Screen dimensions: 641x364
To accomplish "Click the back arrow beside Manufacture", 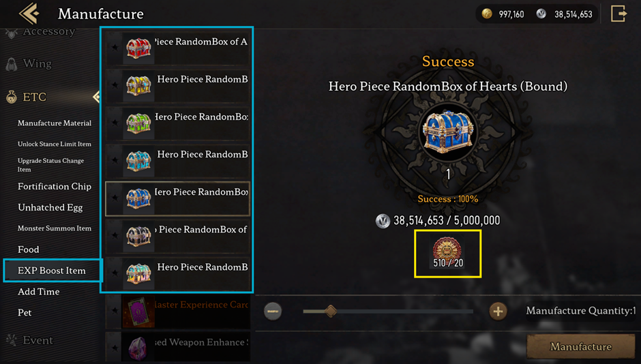I will [29, 14].
